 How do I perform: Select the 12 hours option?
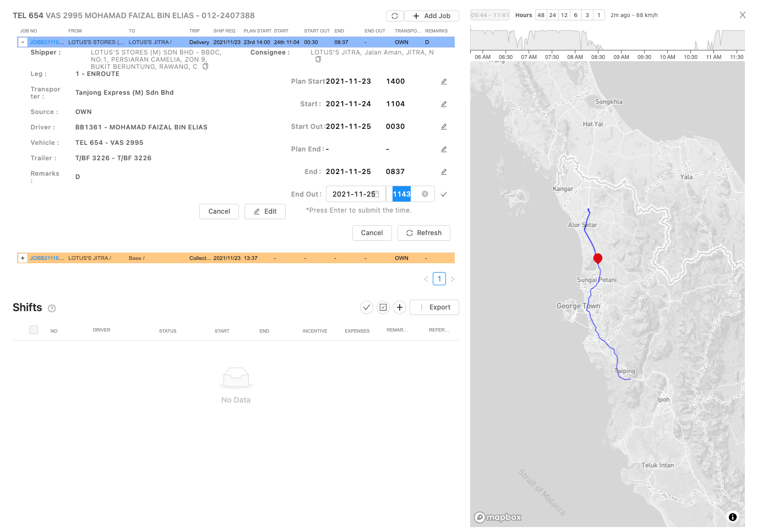[564, 15]
